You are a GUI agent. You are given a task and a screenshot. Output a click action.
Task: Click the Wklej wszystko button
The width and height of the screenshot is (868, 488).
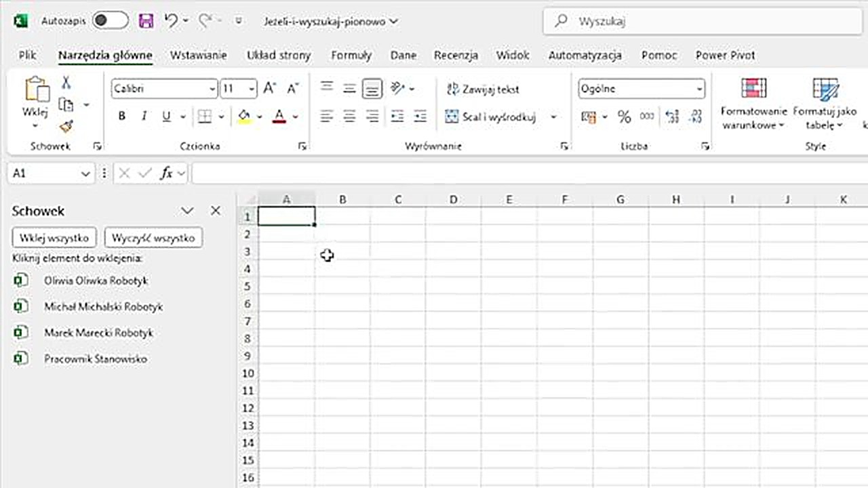(54, 238)
